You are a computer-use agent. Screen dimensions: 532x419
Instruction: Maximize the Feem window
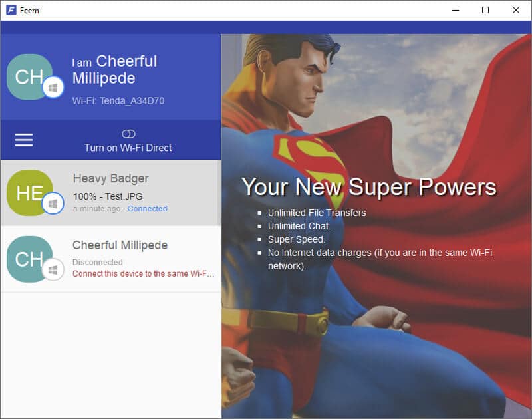tap(485, 10)
